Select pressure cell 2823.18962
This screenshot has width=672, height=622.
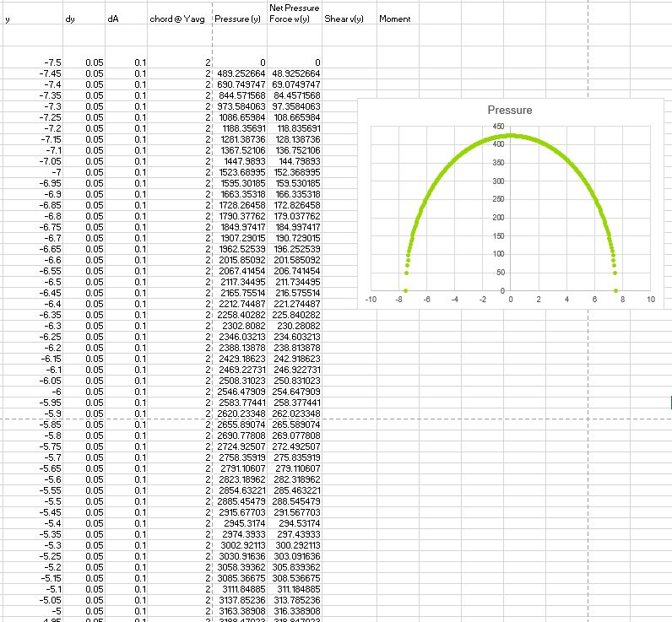point(240,479)
